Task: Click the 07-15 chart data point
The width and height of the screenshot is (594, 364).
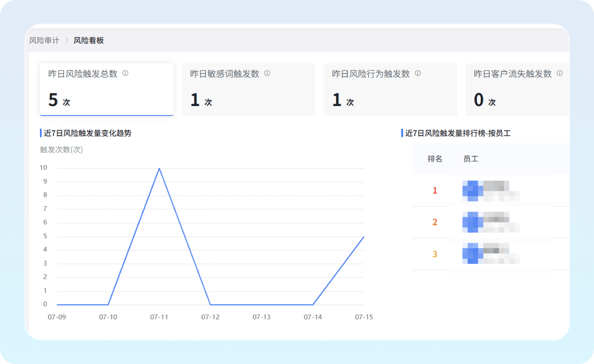Action: [x=364, y=237]
